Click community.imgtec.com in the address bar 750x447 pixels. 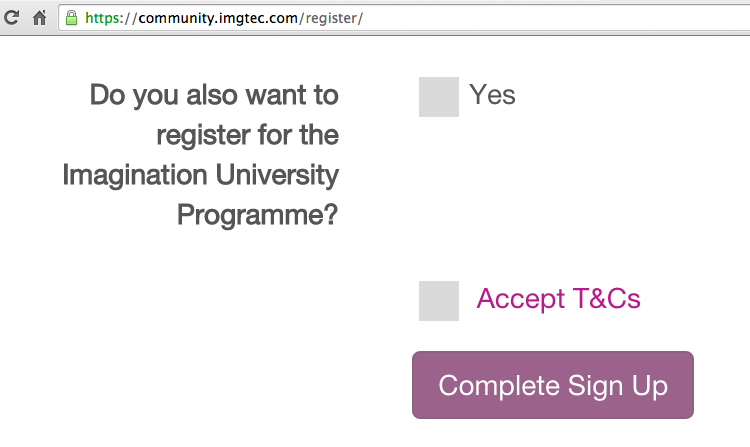[217, 17]
